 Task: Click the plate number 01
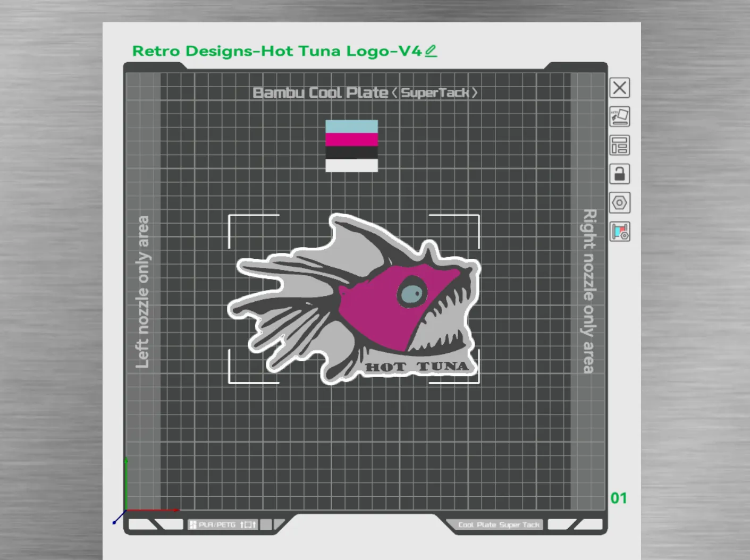pos(619,498)
